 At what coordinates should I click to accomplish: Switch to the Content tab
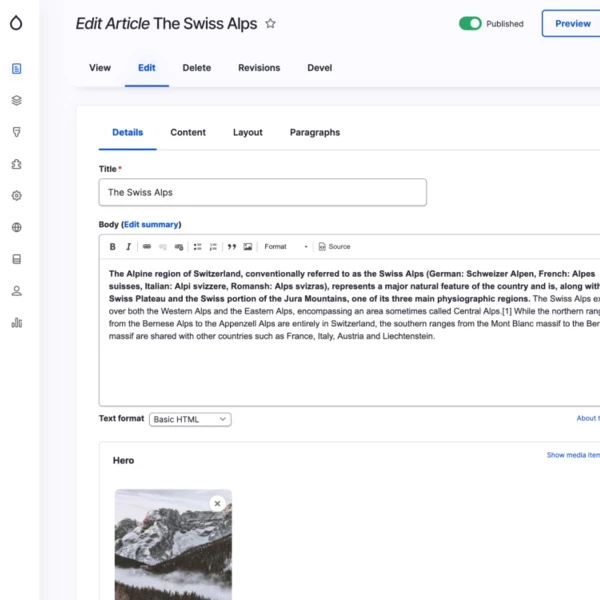click(x=188, y=132)
